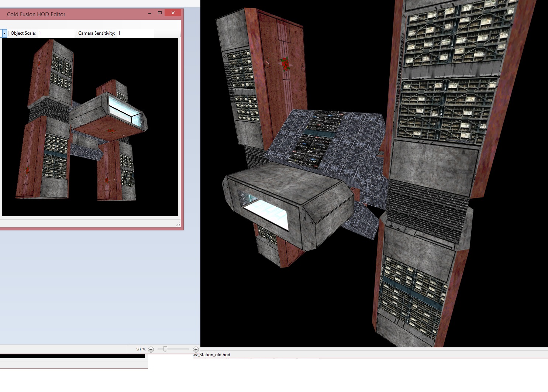This screenshot has height=392, width=548.
Task: Click the HOD Editor bottom status bar
Action: pos(89,224)
